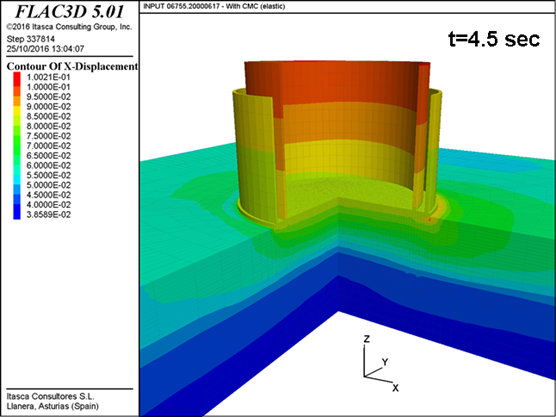This screenshot has width=556, height=417.
Task: Click the X axis label
Action: (x=395, y=388)
